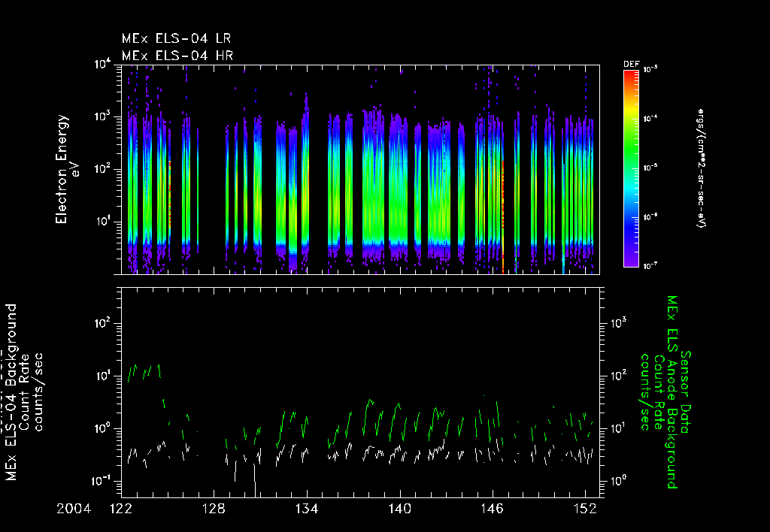The height and width of the screenshot is (532, 770).
Task: Click the white trace dip near day 130
Action: point(255,480)
